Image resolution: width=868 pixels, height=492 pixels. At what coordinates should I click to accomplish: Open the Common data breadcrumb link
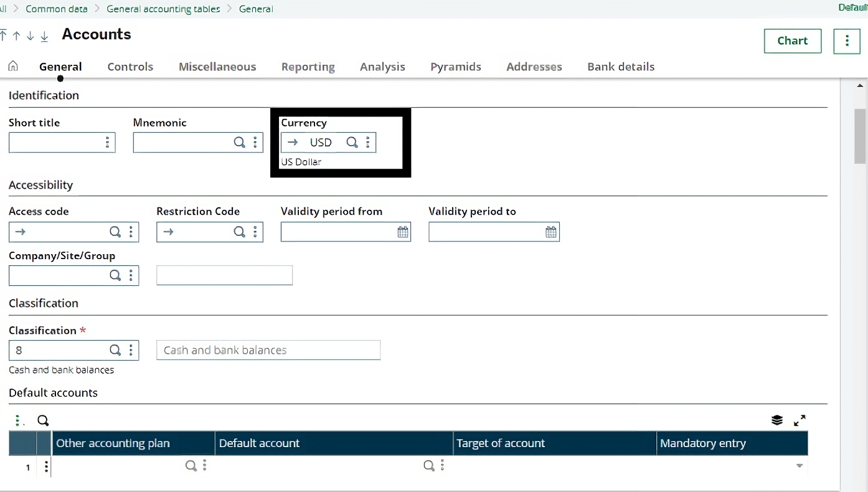pos(57,9)
